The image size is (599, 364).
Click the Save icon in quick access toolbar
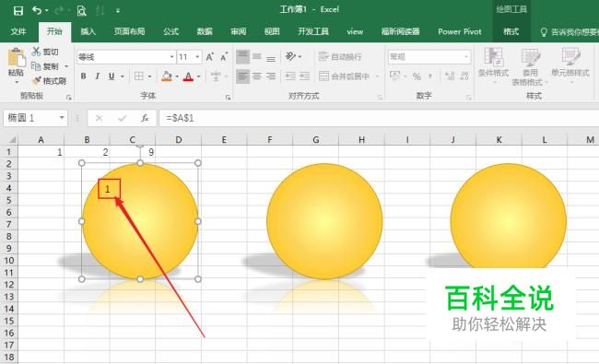pos(18,11)
